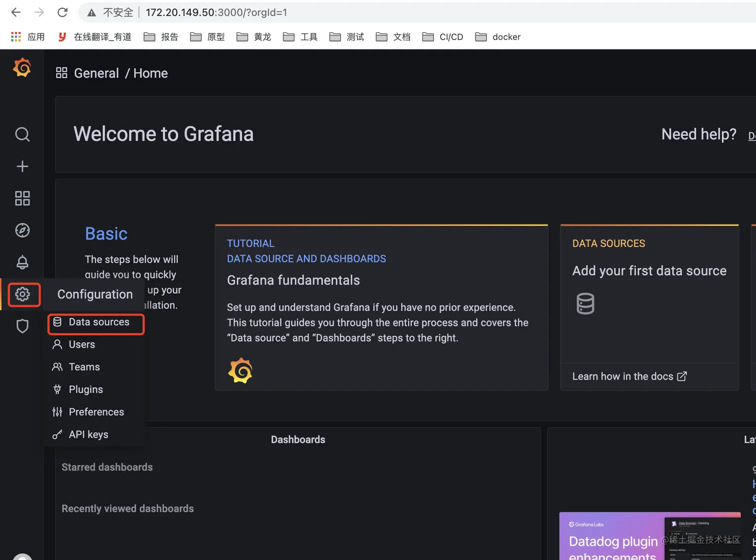Open the Server Admin shield icon
Screen dimensions: 756x560
tap(22, 326)
